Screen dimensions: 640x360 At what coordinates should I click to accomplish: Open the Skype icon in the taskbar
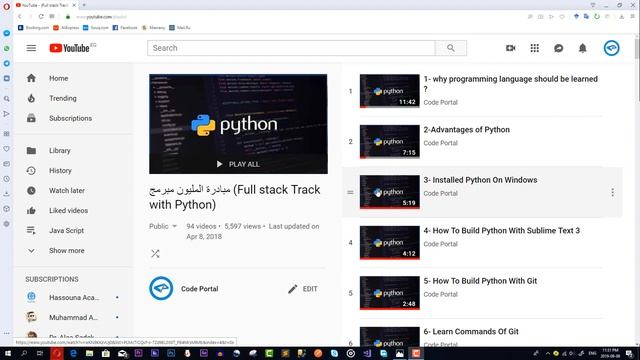click(334, 353)
